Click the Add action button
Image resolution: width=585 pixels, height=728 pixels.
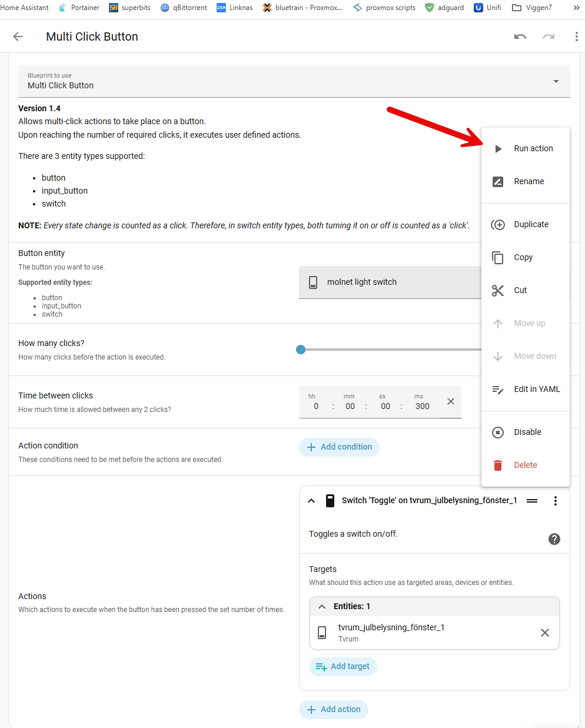pos(334,710)
